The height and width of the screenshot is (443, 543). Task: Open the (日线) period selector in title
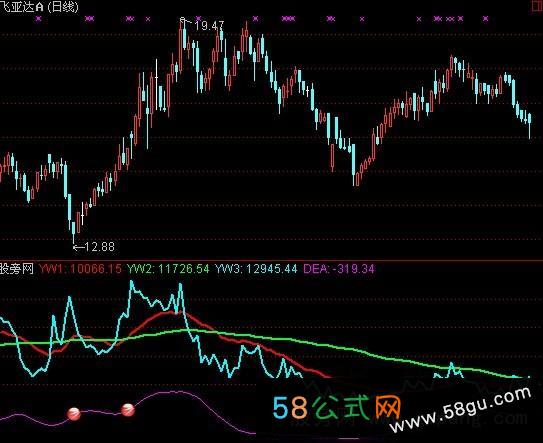(x=63, y=7)
